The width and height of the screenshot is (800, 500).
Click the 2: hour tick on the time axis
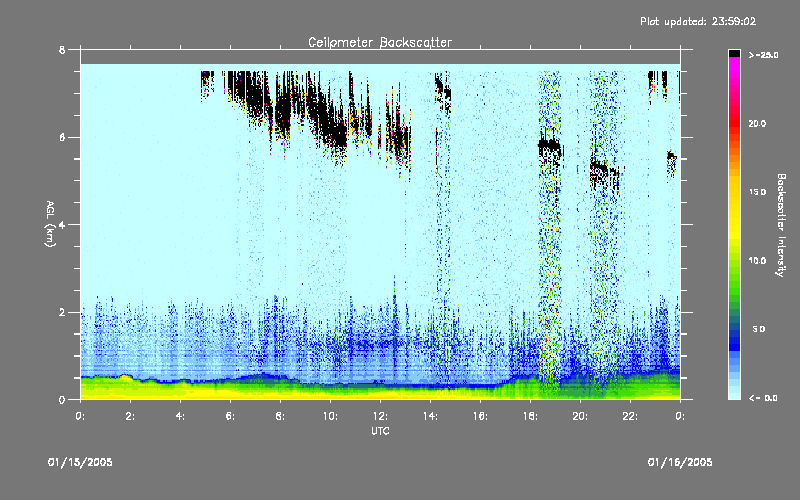(130, 416)
